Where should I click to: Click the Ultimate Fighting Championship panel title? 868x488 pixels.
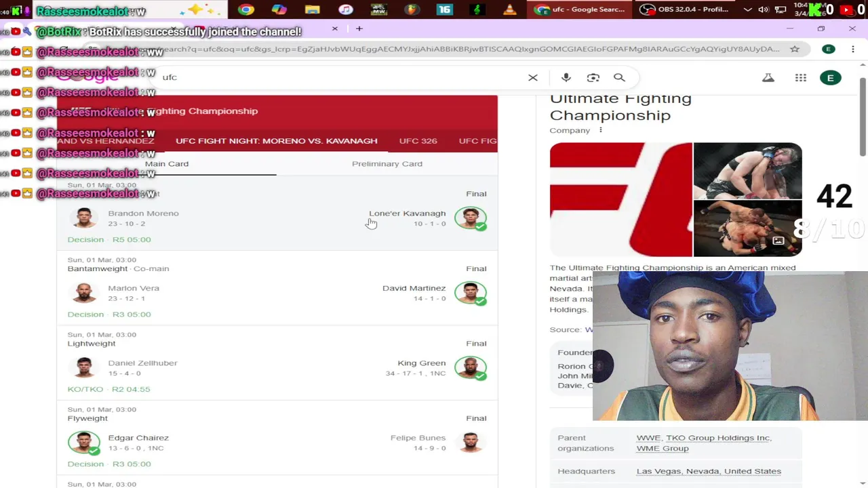[620, 106]
